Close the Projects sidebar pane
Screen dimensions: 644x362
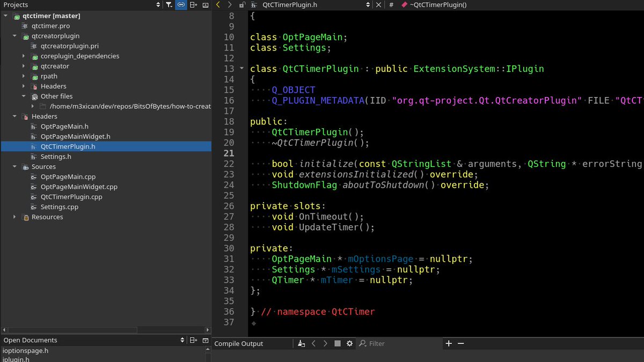(x=206, y=5)
